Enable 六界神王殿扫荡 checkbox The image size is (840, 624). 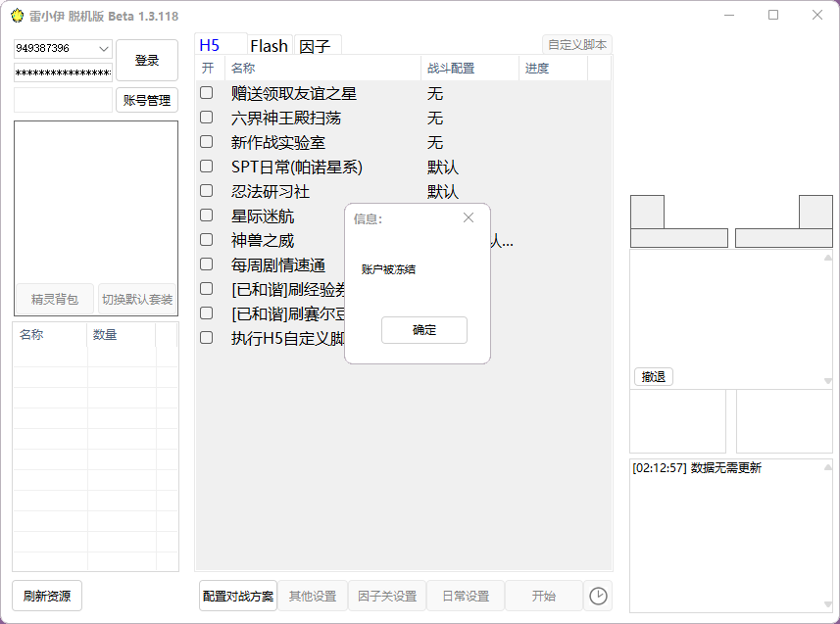[x=206, y=118]
